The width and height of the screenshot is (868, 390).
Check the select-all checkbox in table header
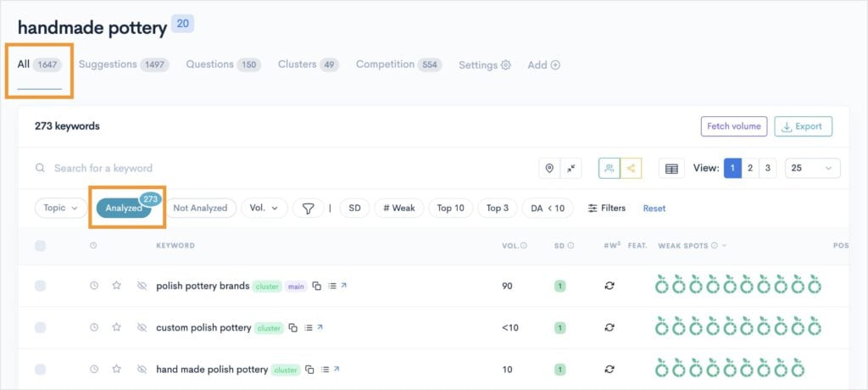pyautogui.click(x=41, y=246)
